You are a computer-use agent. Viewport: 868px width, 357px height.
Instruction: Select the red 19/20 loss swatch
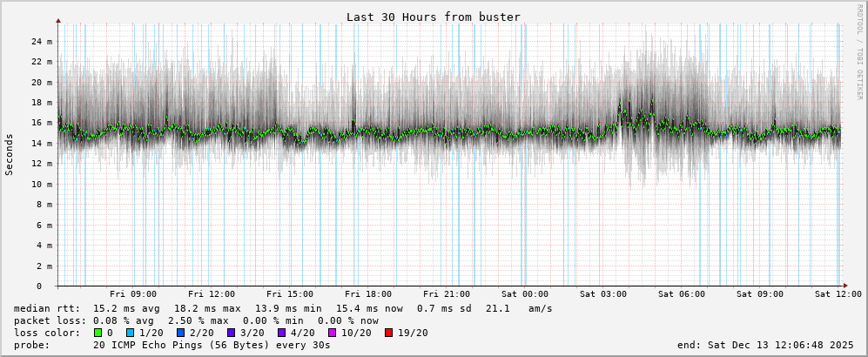coord(389,333)
